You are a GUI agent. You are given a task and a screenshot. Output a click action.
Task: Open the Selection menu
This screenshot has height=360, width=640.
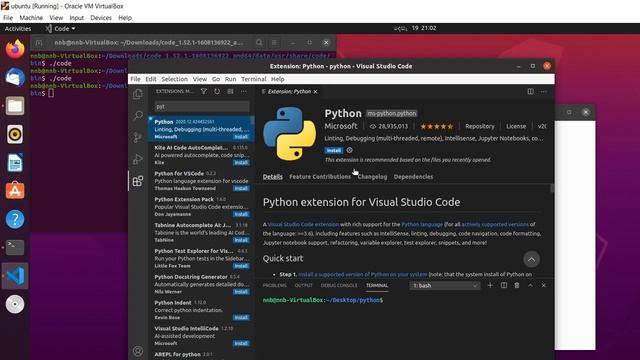coord(174,79)
